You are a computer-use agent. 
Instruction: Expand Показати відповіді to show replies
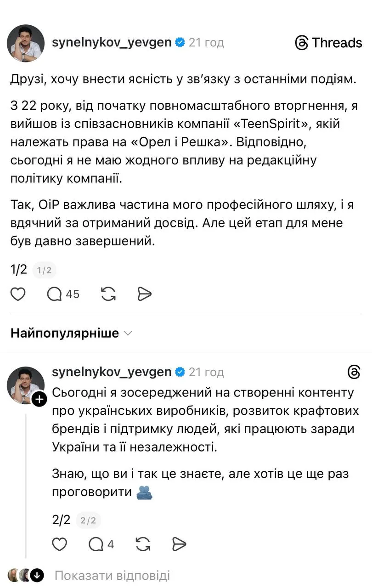[x=113, y=575]
